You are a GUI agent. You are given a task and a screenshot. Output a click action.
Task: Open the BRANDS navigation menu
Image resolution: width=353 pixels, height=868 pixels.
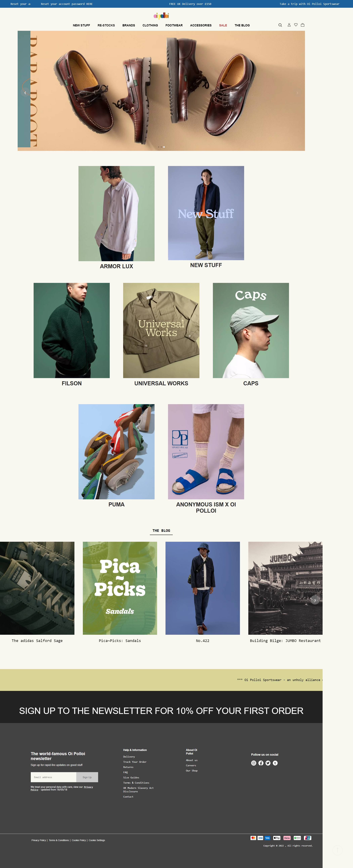click(x=129, y=25)
